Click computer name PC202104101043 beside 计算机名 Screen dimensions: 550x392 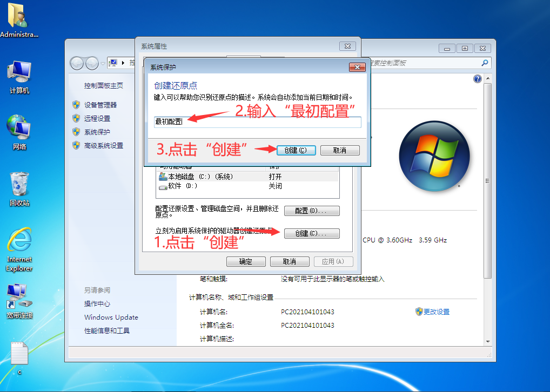click(307, 312)
